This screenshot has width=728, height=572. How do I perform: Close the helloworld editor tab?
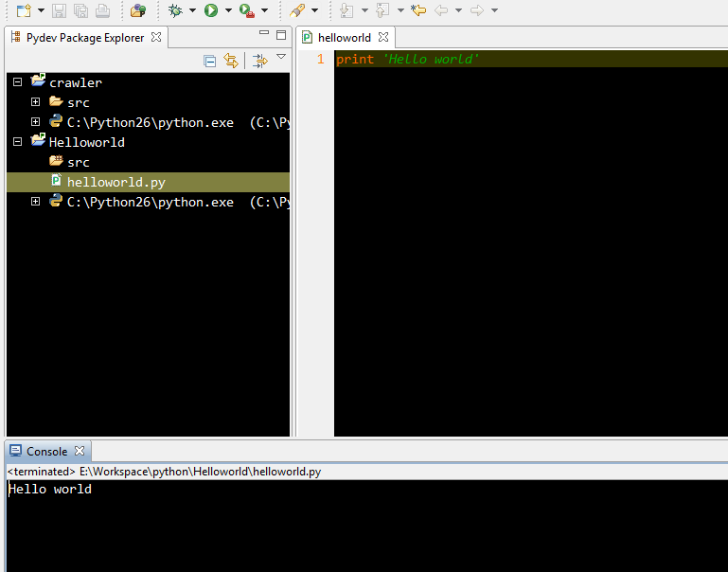click(x=383, y=38)
